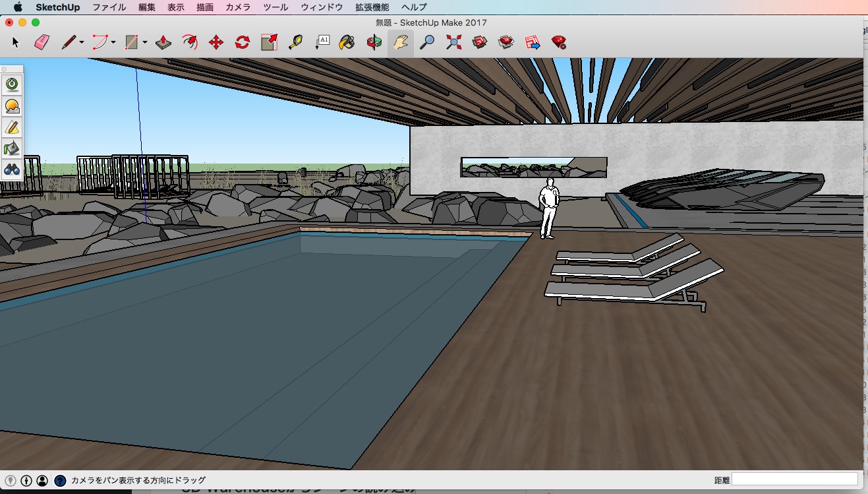Open the ファイル menu
This screenshot has height=494, width=868.
[109, 7]
